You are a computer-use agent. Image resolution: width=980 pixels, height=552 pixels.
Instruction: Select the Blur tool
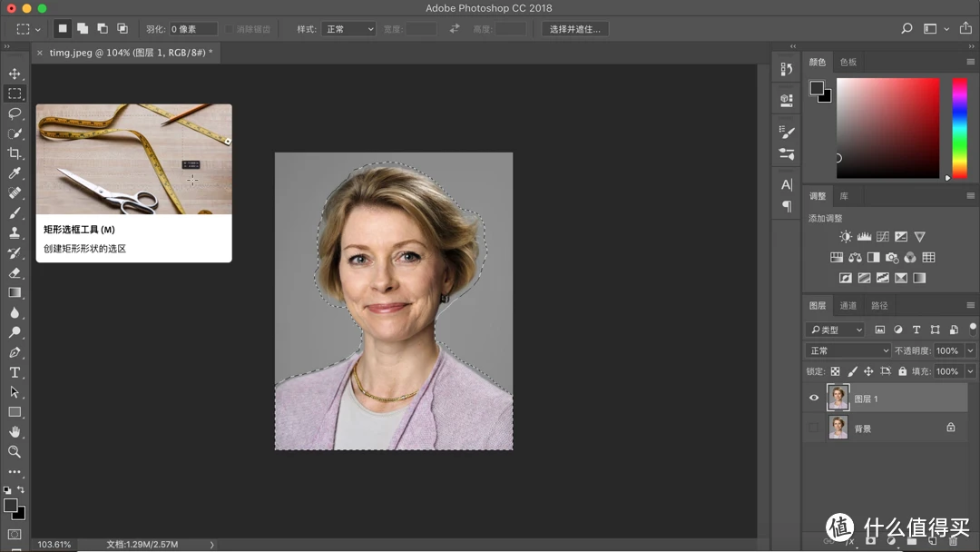[x=15, y=312]
